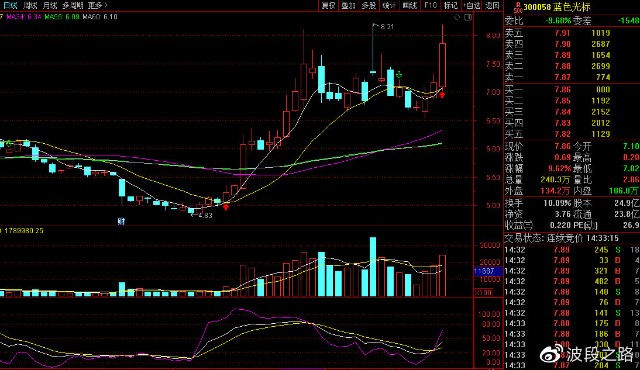Open the 标记 mark menu

[451, 5]
